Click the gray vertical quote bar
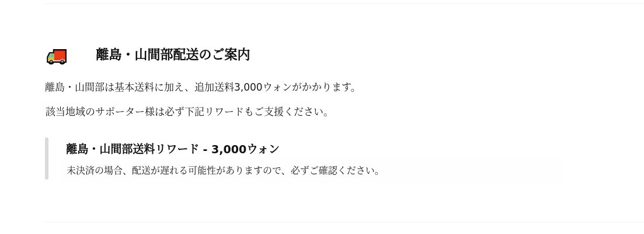 [47, 159]
